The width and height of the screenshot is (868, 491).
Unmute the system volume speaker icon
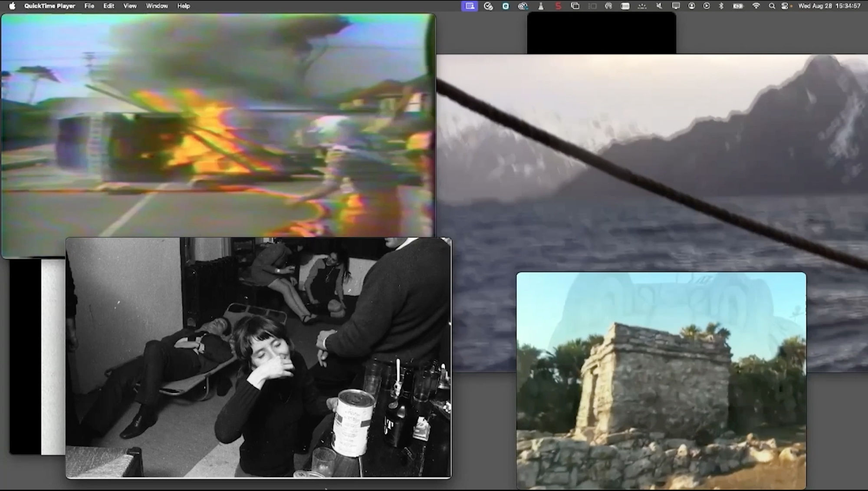coord(659,6)
